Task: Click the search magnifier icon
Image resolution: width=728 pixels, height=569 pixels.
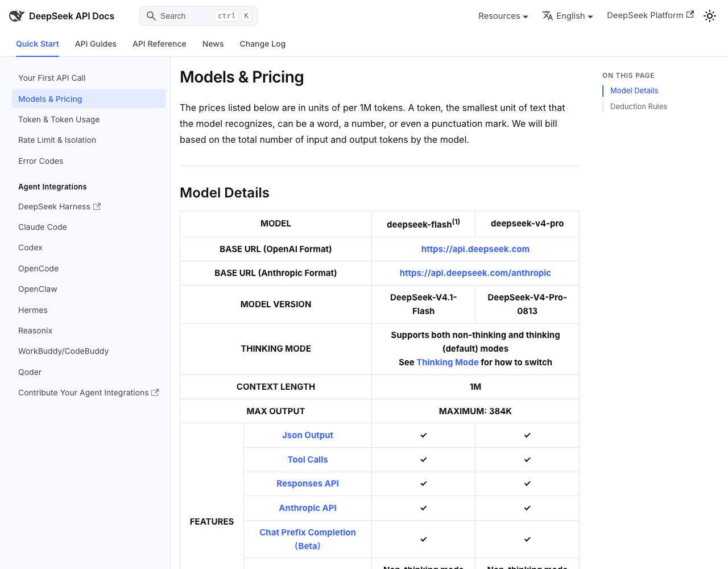Action: point(151,16)
